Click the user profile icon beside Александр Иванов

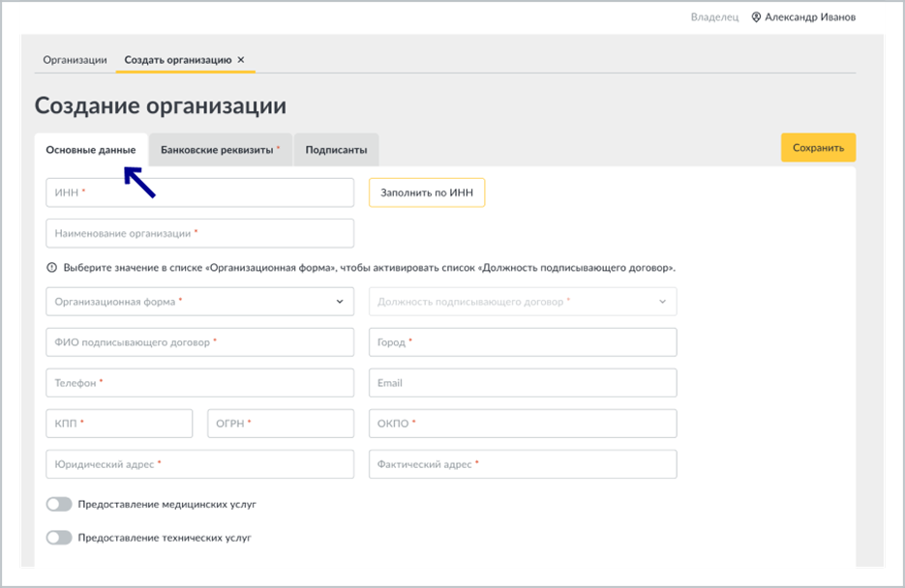pos(756,17)
